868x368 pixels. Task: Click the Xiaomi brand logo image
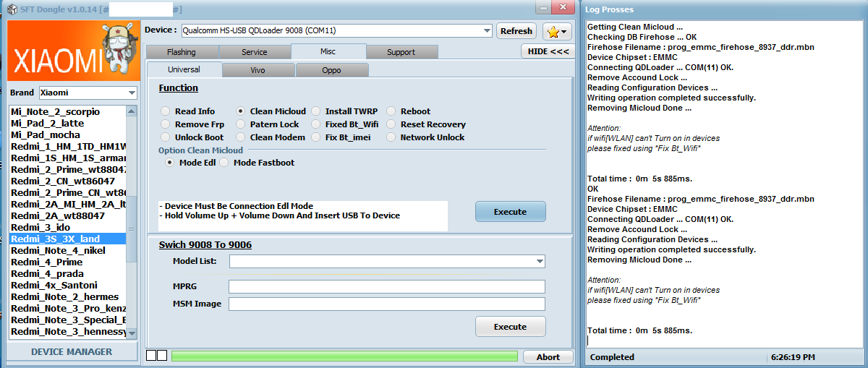[x=73, y=51]
